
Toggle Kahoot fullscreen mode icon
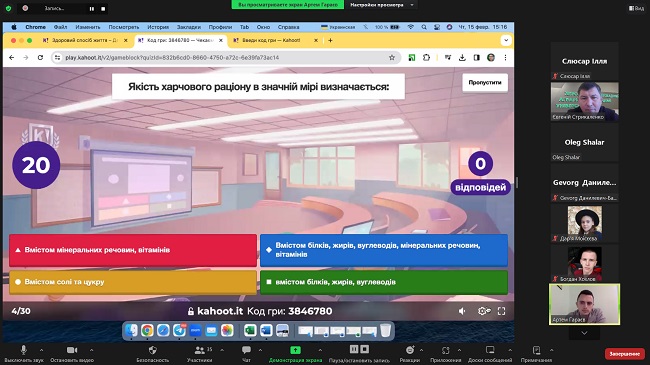tap(501, 311)
